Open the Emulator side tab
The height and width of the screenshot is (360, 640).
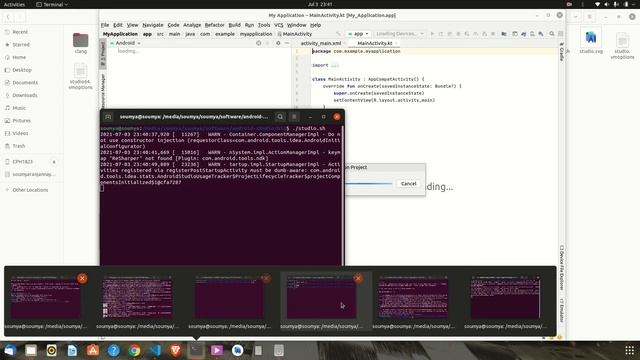pos(562,310)
